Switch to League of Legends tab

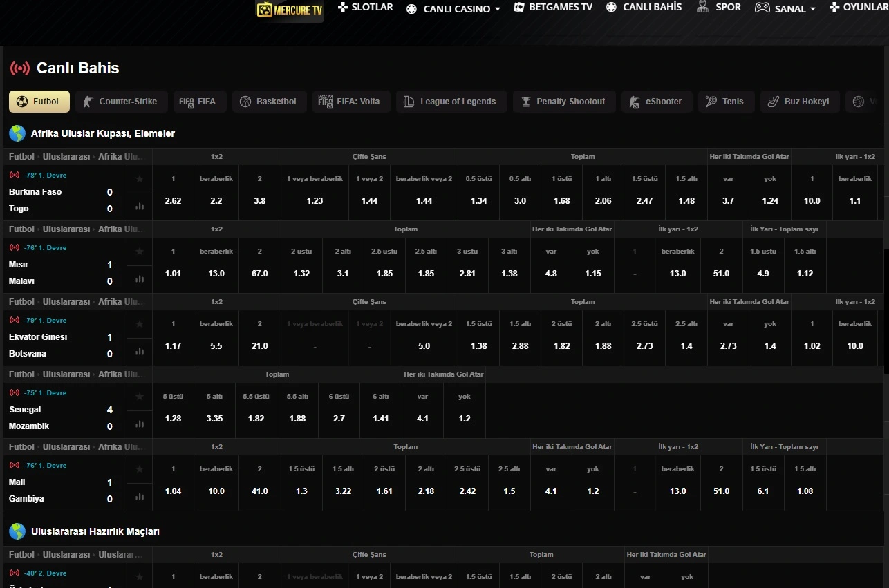pyautogui.click(x=451, y=102)
